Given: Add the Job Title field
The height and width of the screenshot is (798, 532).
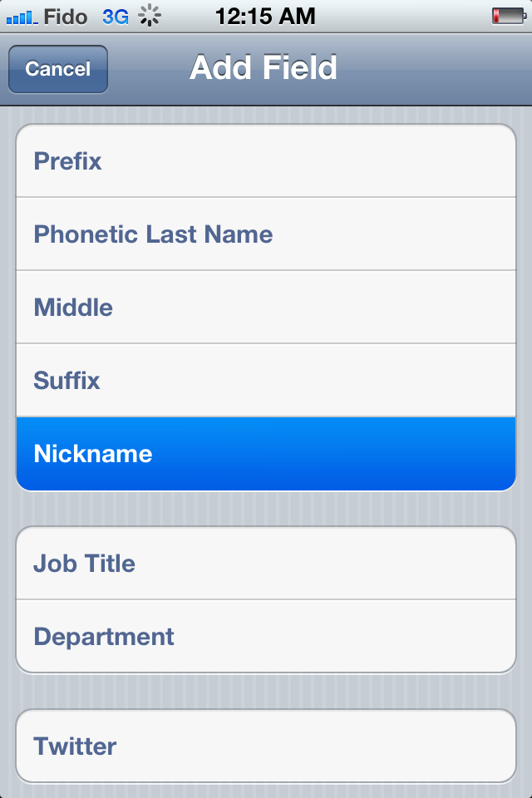Looking at the screenshot, I should [x=266, y=564].
